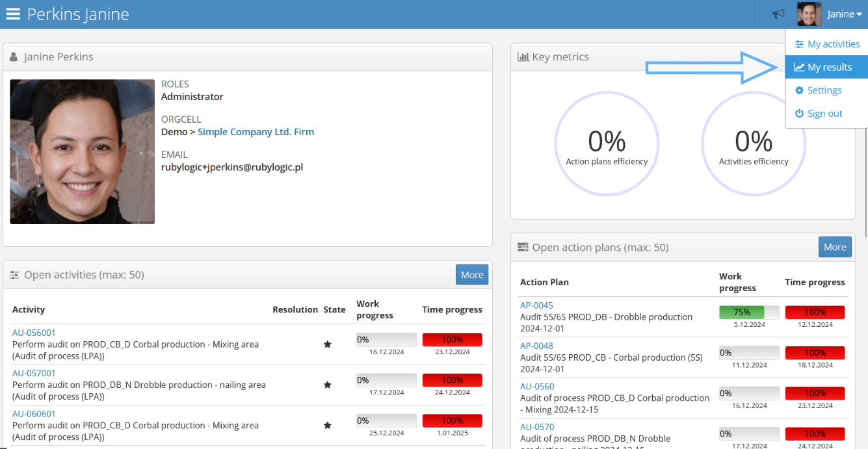Click Action plans efficiency circle gauge
The height and width of the screenshot is (449, 868).
point(607,144)
